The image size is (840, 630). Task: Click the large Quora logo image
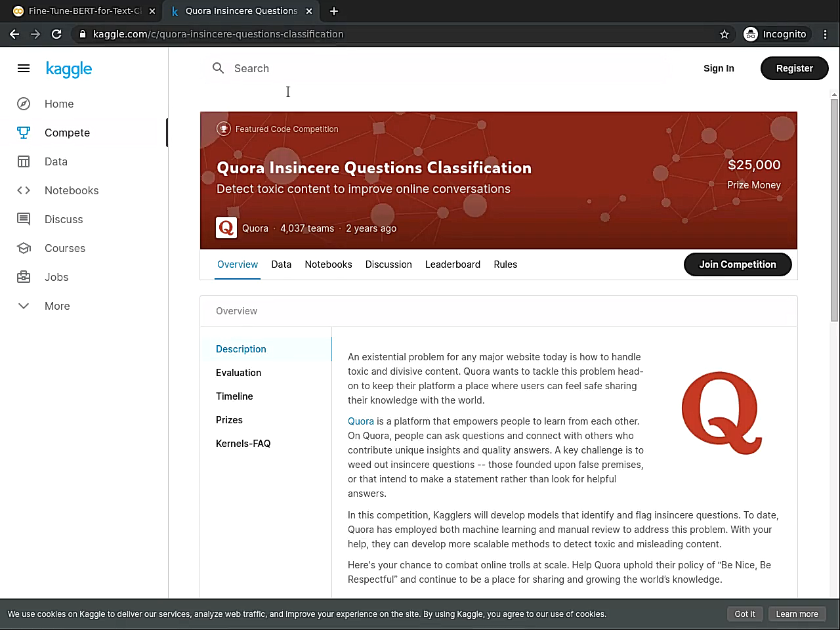pyautogui.click(x=721, y=413)
